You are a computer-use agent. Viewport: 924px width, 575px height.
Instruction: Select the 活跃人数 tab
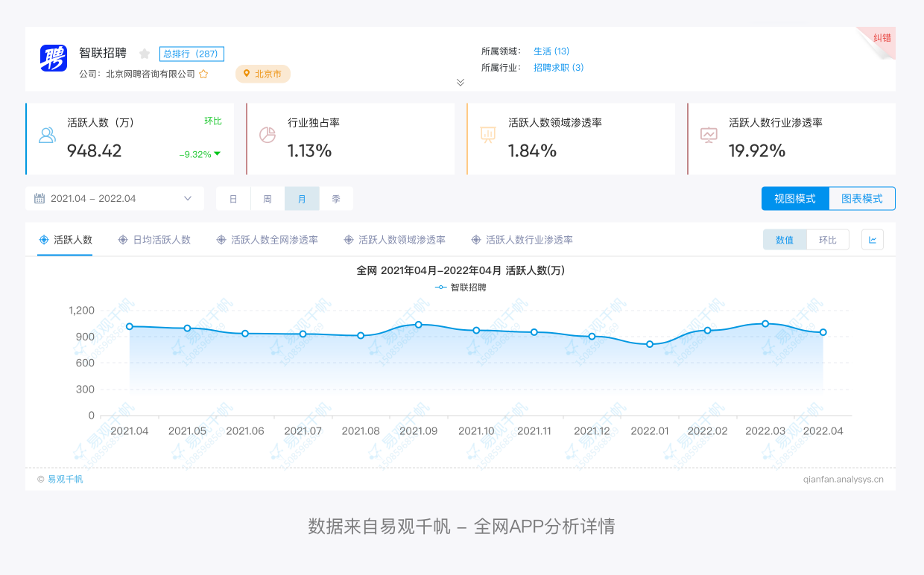pos(65,240)
